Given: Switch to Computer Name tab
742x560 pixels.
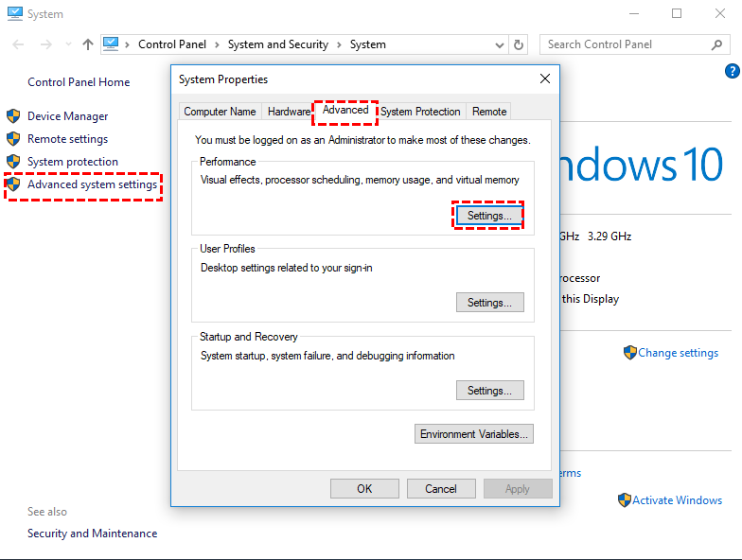Looking at the screenshot, I should point(220,112).
